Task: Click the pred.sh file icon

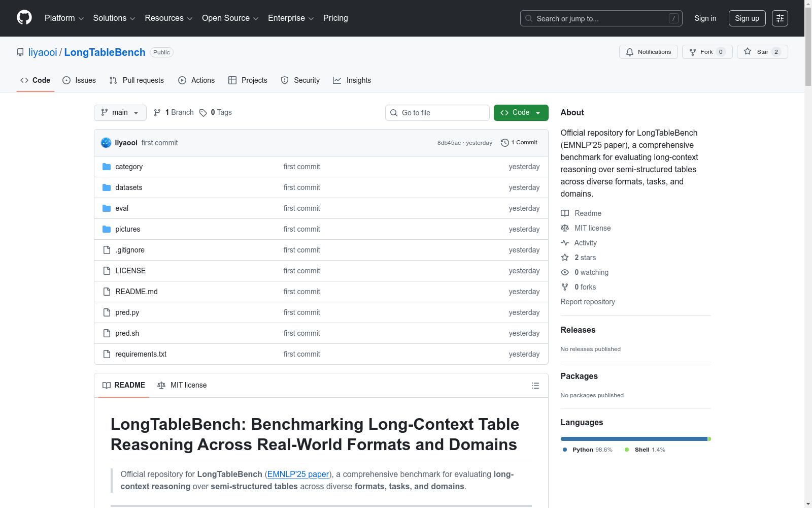Action: 107,333
